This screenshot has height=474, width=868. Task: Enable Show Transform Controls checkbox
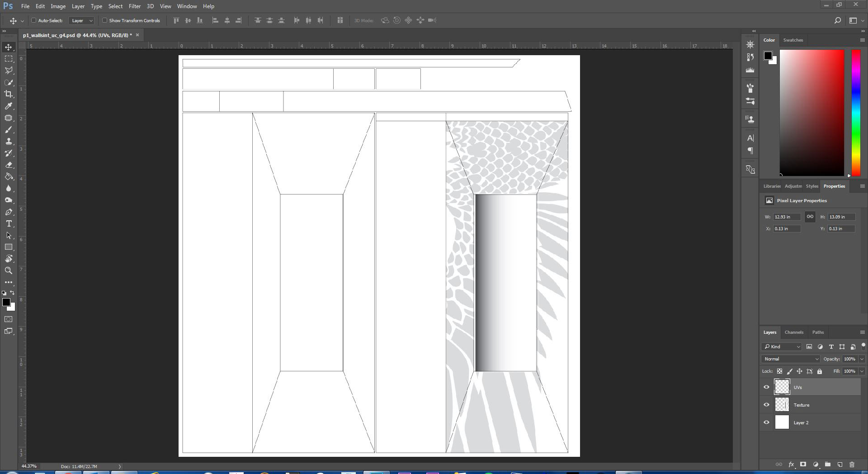[x=104, y=20]
